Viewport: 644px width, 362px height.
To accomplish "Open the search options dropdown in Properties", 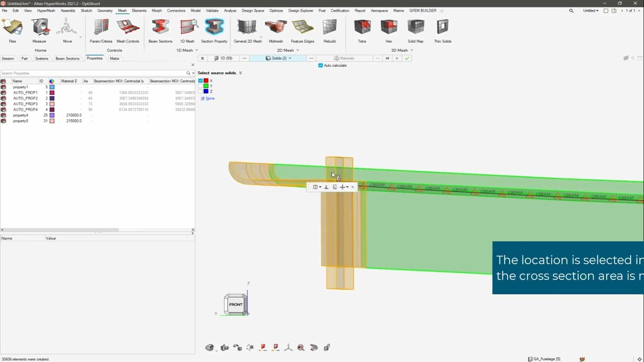I will (x=193, y=73).
